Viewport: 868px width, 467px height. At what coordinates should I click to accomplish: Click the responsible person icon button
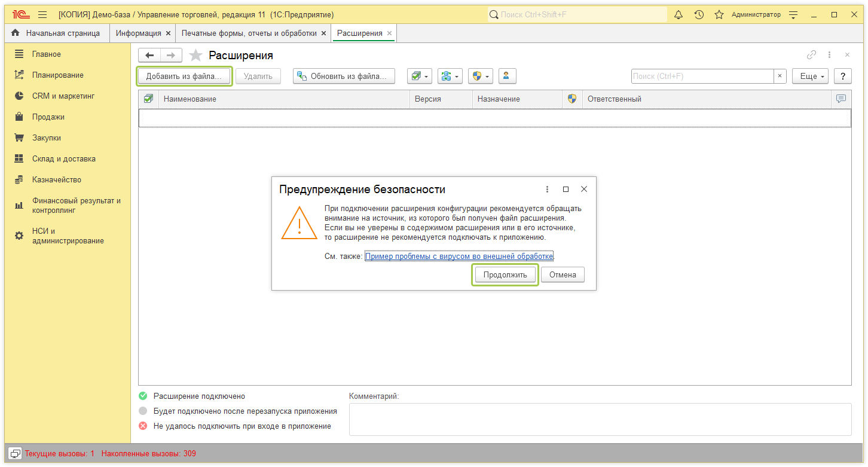(x=507, y=76)
